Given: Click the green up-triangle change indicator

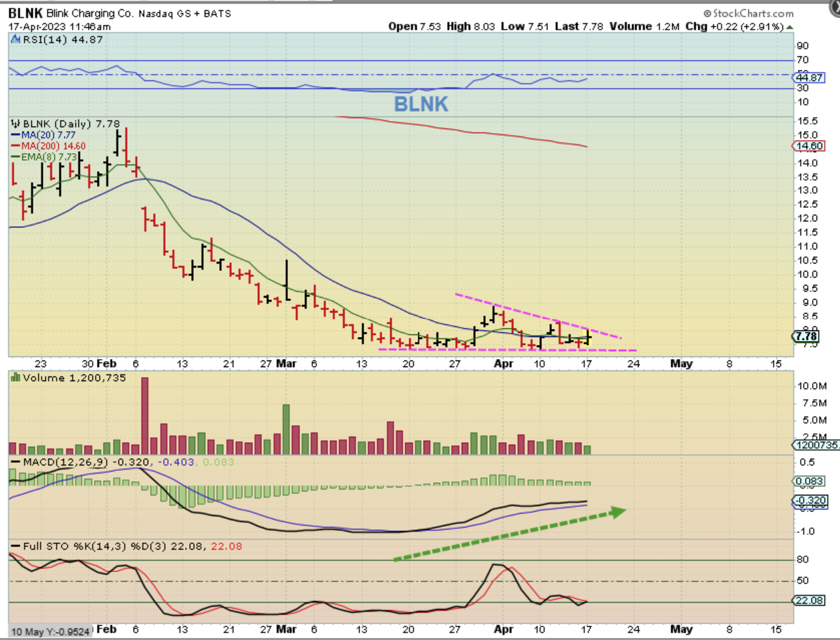Looking at the screenshot, I should 790,27.
